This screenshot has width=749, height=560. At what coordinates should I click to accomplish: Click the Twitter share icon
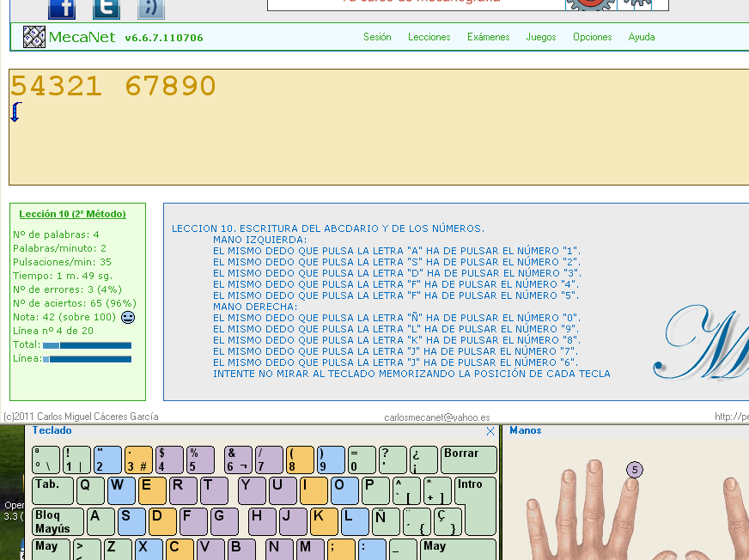tap(106, 9)
